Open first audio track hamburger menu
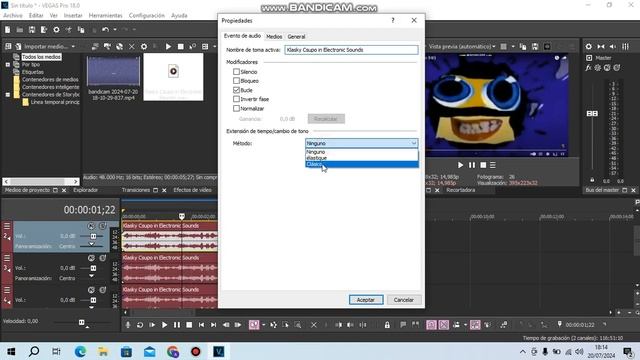The width and height of the screenshot is (640, 360). (x=7, y=225)
